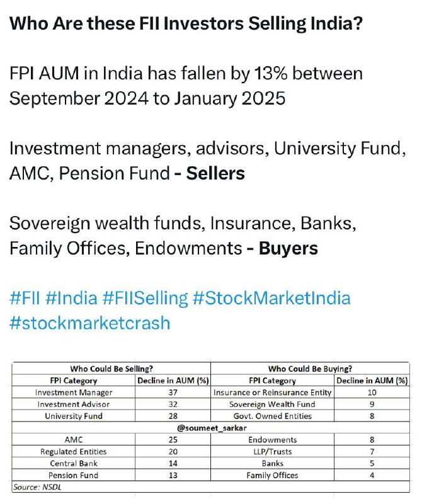Open the #FII hashtag link

25,297
